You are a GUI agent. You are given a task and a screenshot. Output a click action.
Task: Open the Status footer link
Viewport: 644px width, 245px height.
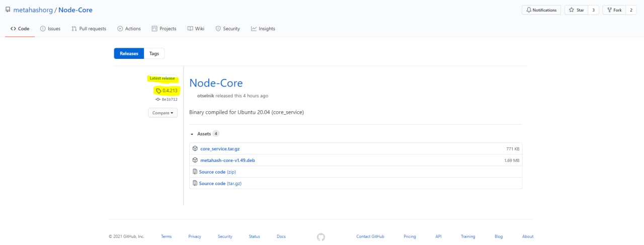click(254, 236)
